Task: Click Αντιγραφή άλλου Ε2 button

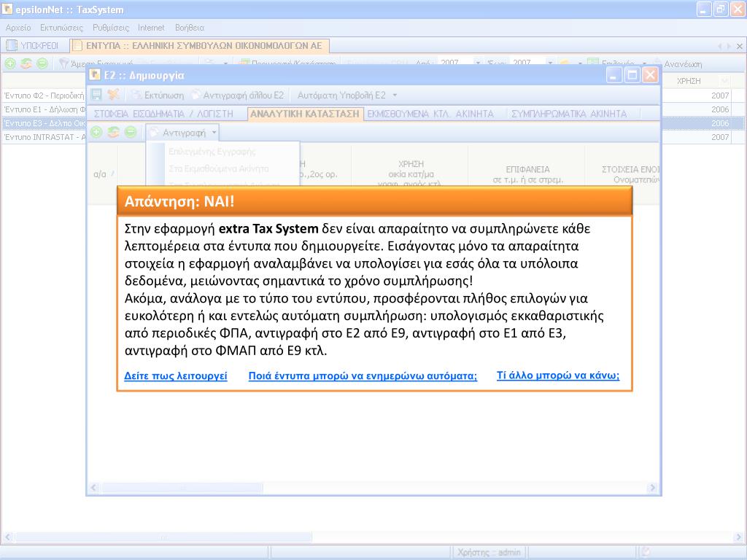Action: [x=238, y=96]
